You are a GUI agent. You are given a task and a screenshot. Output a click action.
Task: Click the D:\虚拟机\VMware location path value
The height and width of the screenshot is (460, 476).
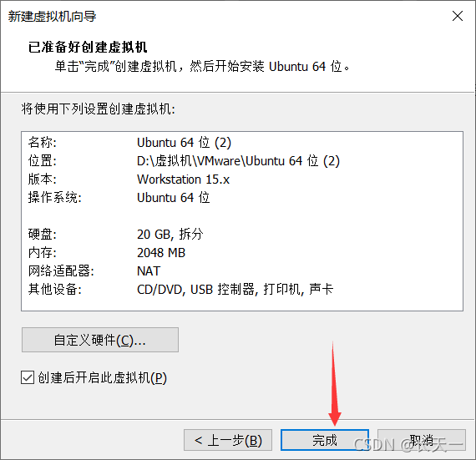[x=238, y=161]
